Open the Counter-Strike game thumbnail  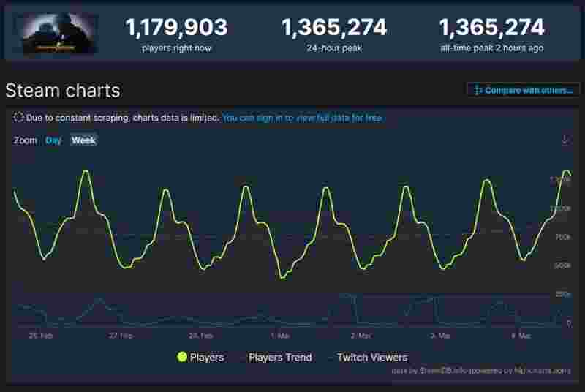click(56, 34)
